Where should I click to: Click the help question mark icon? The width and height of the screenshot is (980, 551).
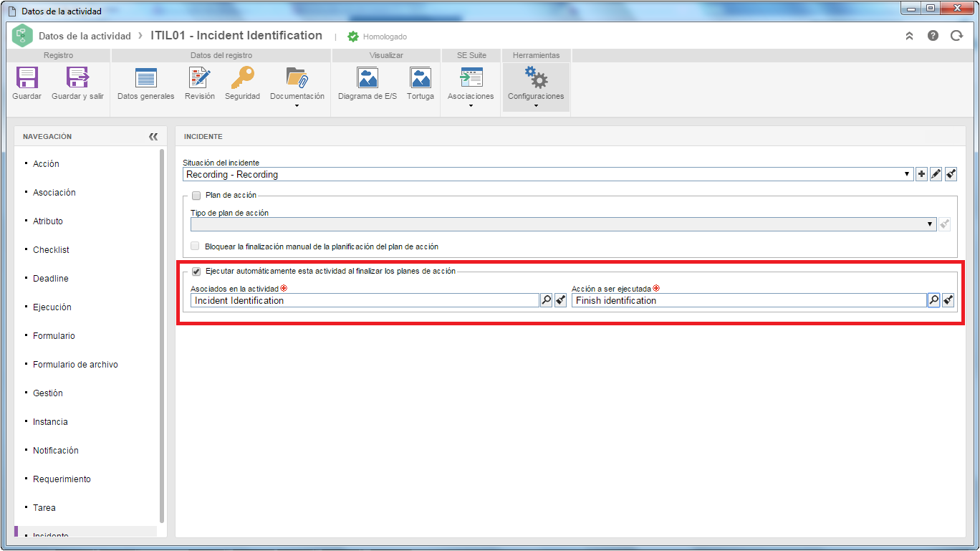[x=933, y=36]
